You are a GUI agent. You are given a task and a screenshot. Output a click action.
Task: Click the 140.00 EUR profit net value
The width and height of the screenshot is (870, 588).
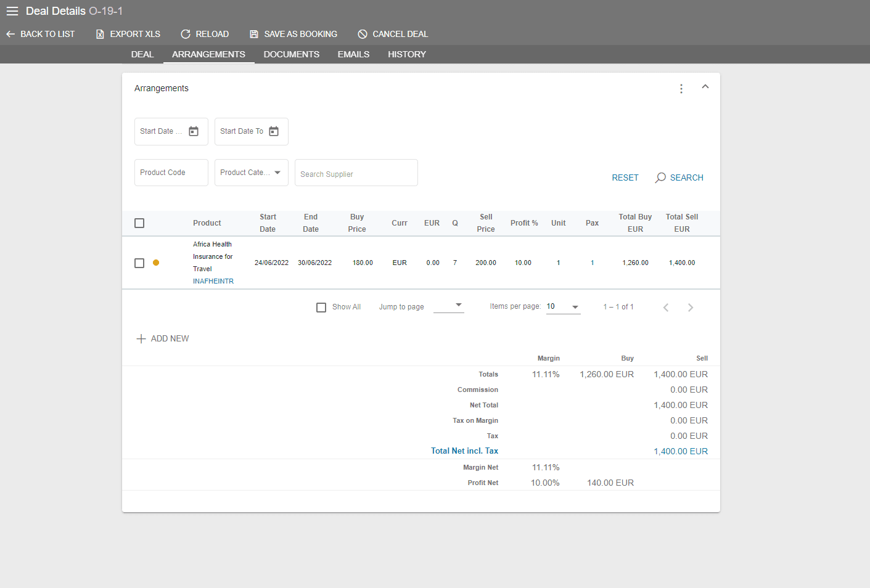(x=610, y=483)
